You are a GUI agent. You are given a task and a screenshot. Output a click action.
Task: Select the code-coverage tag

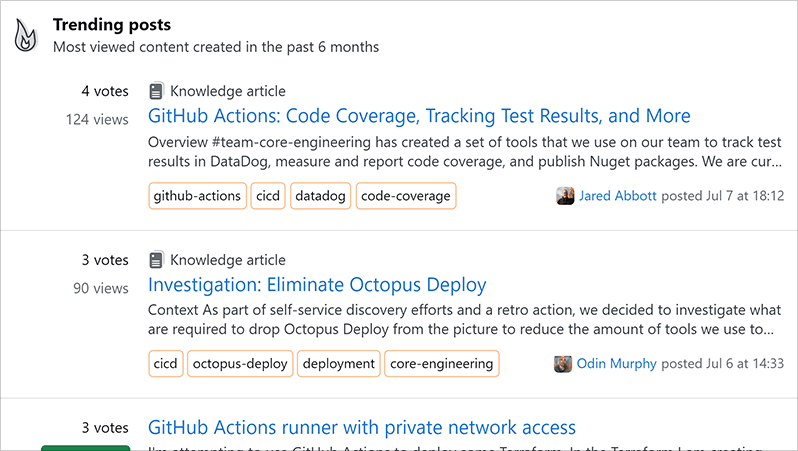pyautogui.click(x=405, y=196)
